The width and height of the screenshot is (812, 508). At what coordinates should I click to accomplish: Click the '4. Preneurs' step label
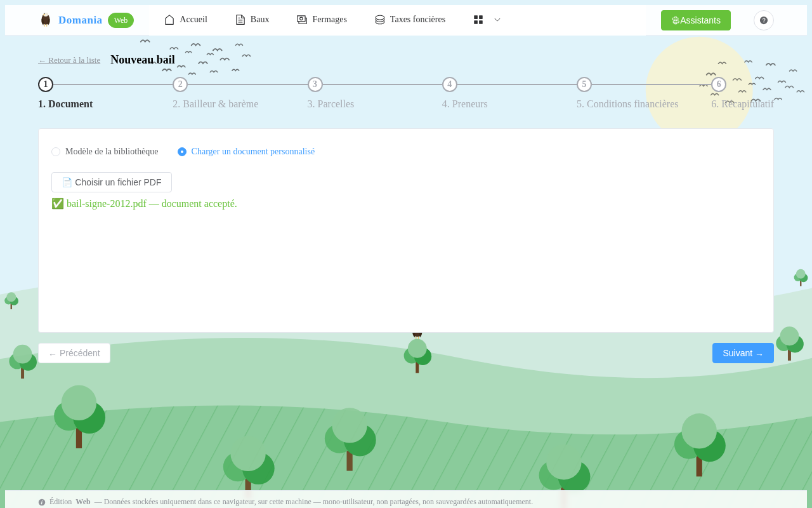pyautogui.click(x=465, y=104)
